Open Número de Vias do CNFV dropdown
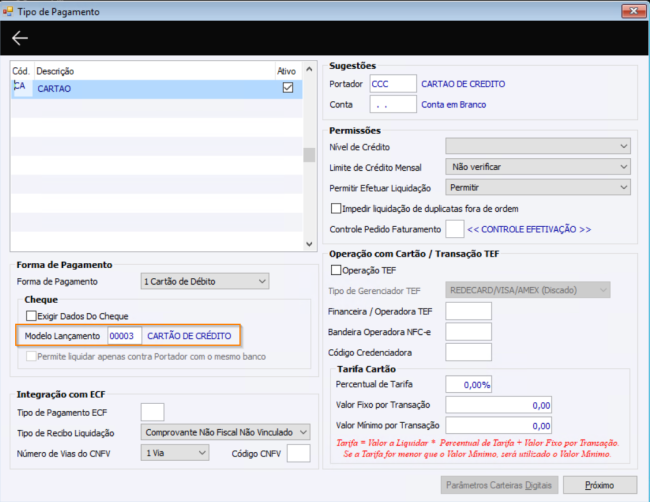The image size is (650, 502). tap(175, 453)
